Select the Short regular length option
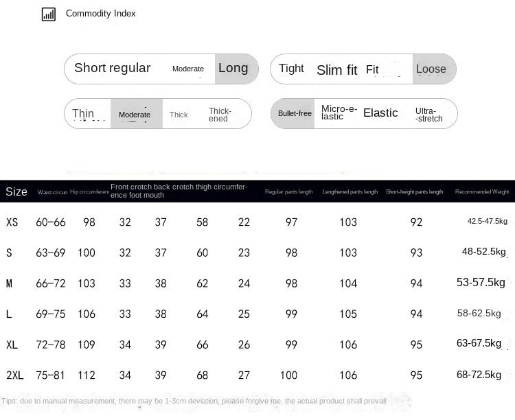Viewport: 515px width, 420px height. pos(112,68)
